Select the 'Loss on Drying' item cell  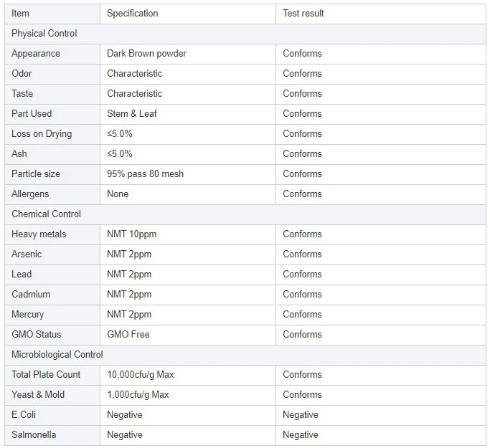tap(42, 133)
